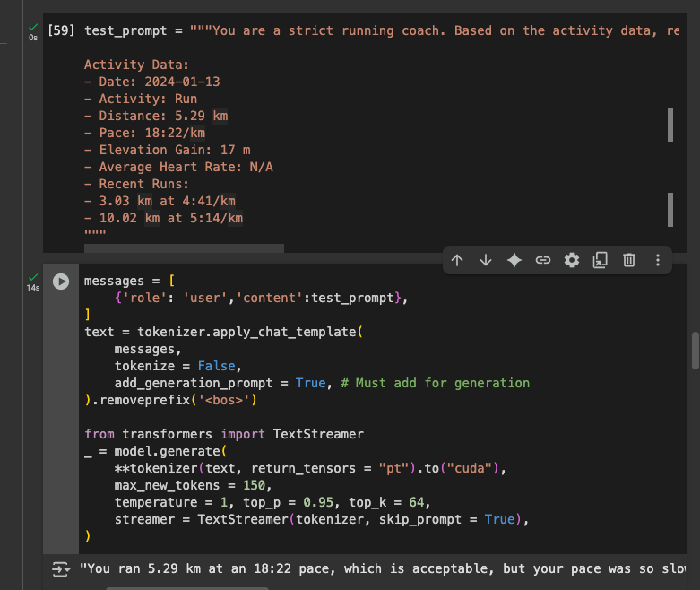Click inside the max_new_tokens = 150 line

click(188, 485)
